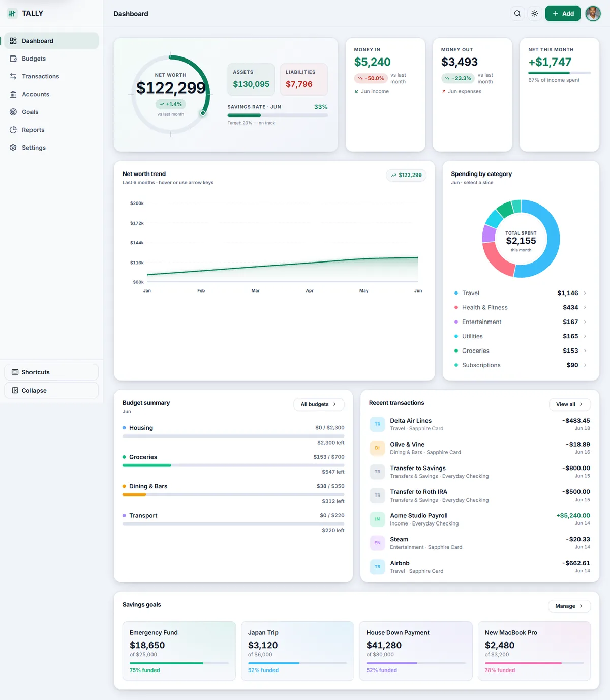
Task: Click the Shortcuts button
Action: [51, 372]
